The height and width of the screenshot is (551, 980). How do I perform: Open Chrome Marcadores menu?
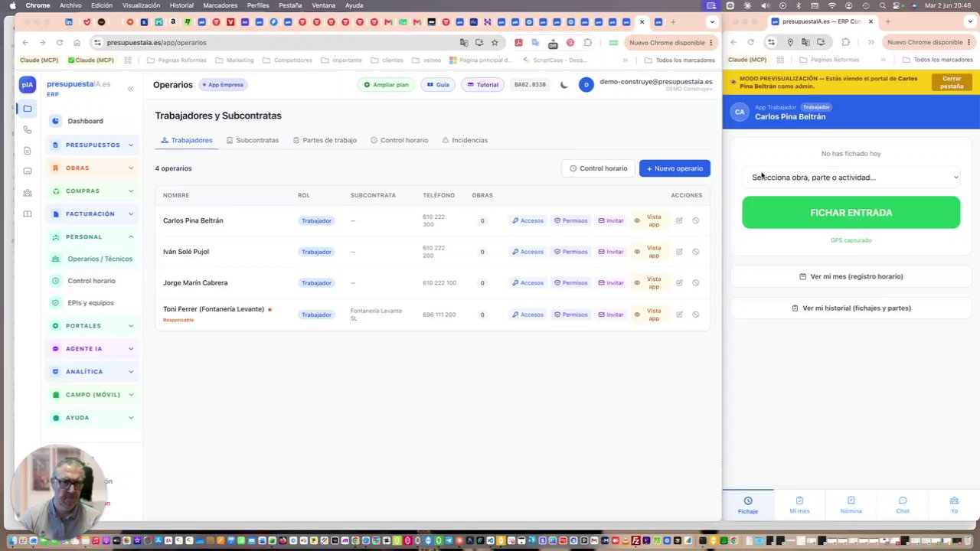click(x=220, y=5)
